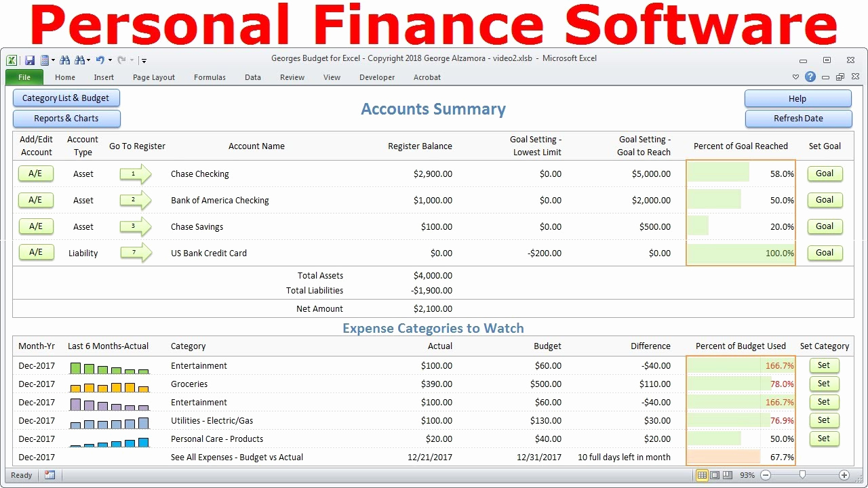Zoom out with the minus button

[x=765, y=475]
